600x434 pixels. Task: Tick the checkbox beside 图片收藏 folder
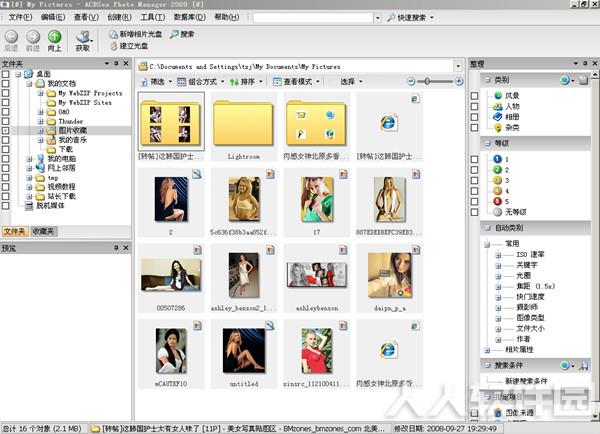tap(5, 131)
